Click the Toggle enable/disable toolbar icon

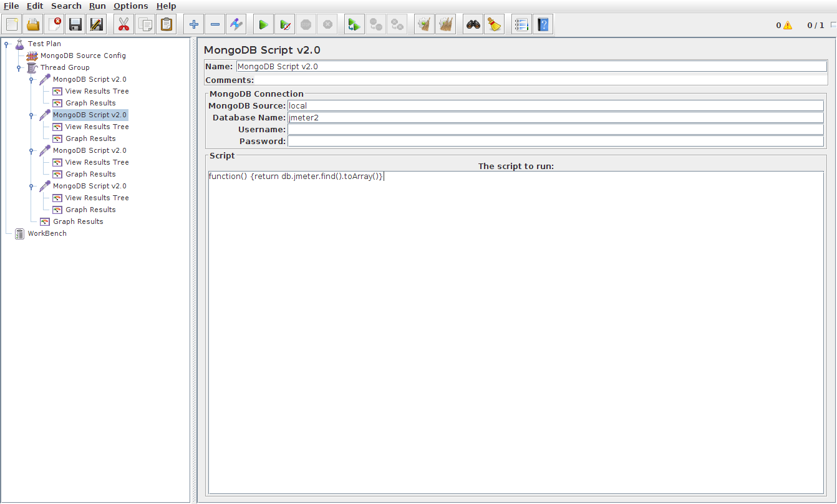(x=236, y=25)
